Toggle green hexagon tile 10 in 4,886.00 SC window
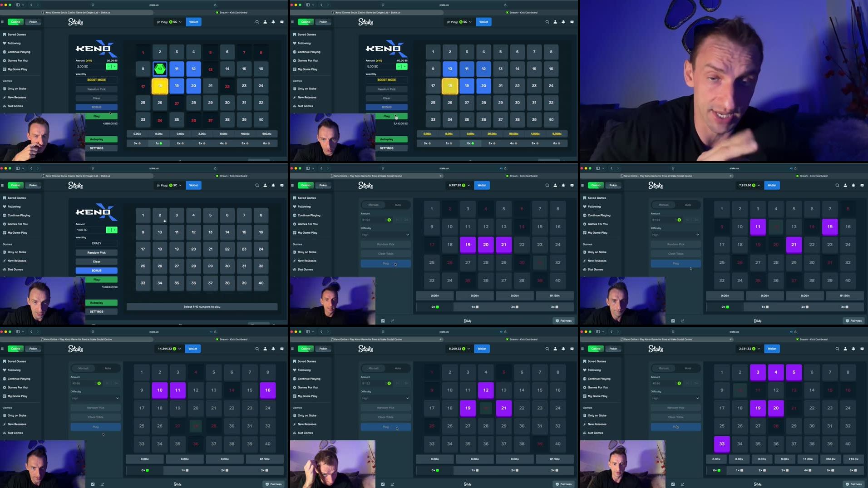This screenshot has width=868, height=488. coord(160,69)
